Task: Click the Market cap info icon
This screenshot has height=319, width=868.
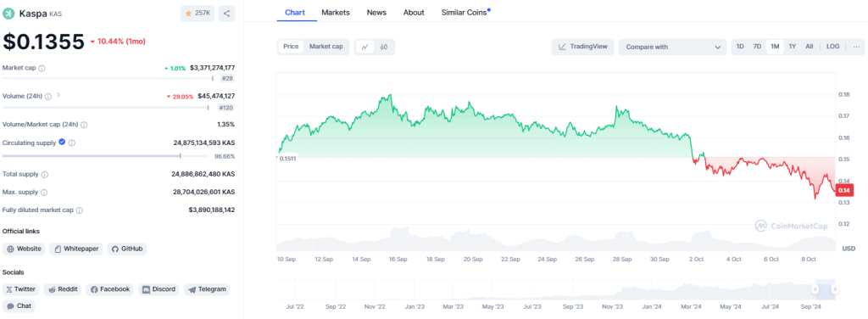Action: tap(42, 68)
